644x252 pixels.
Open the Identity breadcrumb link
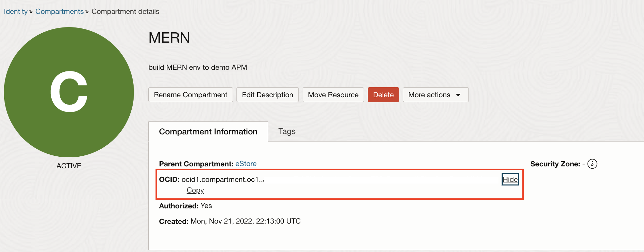[15, 12]
